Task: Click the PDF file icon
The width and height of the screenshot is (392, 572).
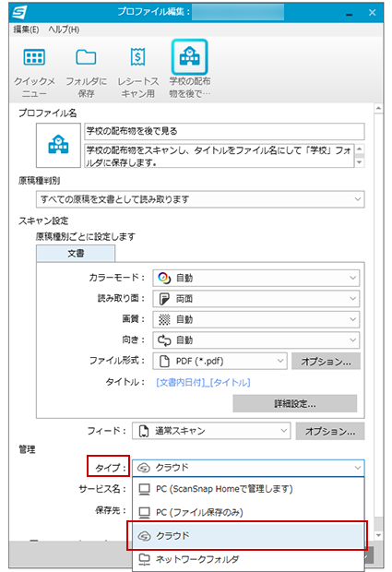Action: (164, 361)
